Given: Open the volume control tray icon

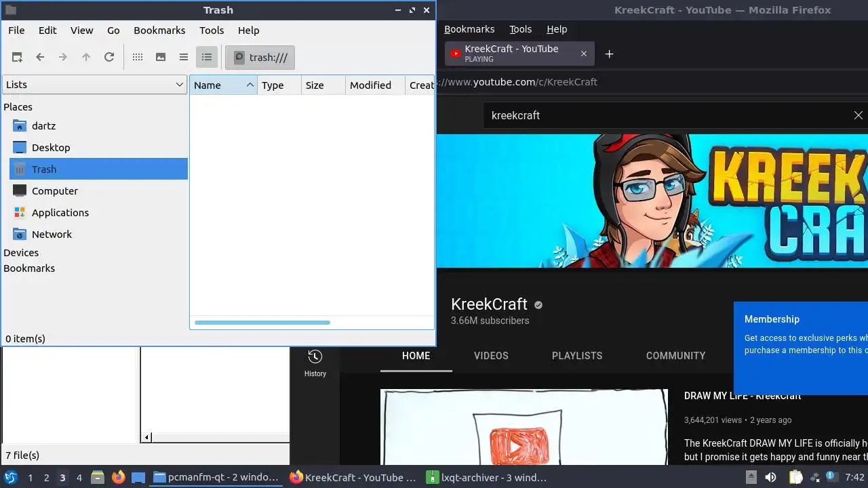Looking at the screenshot, I should tap(770, 477).
